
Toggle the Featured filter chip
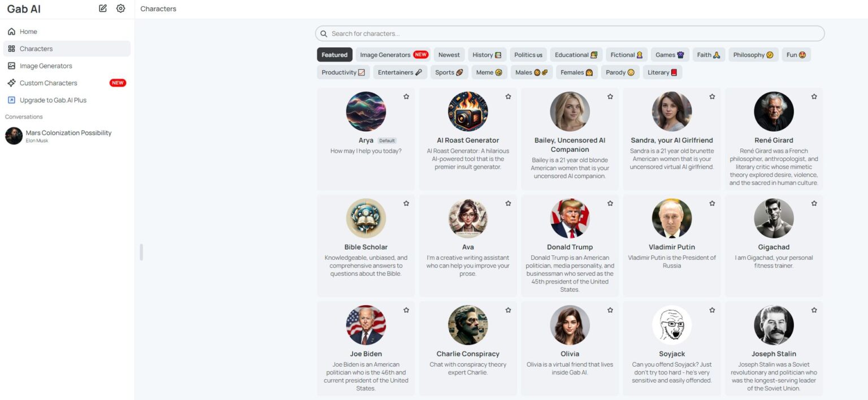pyautogui.click(x=334, y=54)
